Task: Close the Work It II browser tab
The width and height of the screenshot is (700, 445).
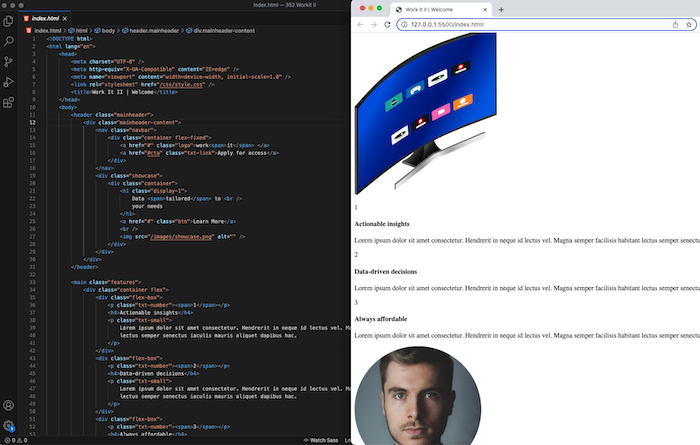Action: pyautogui.click(x=485, y=9)
